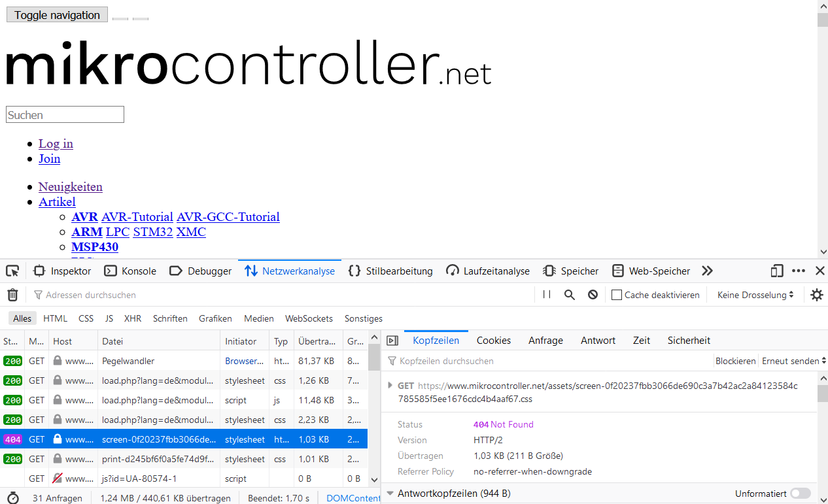
Task: Open devtools three-dot options menu
Action: click(799, 271)
